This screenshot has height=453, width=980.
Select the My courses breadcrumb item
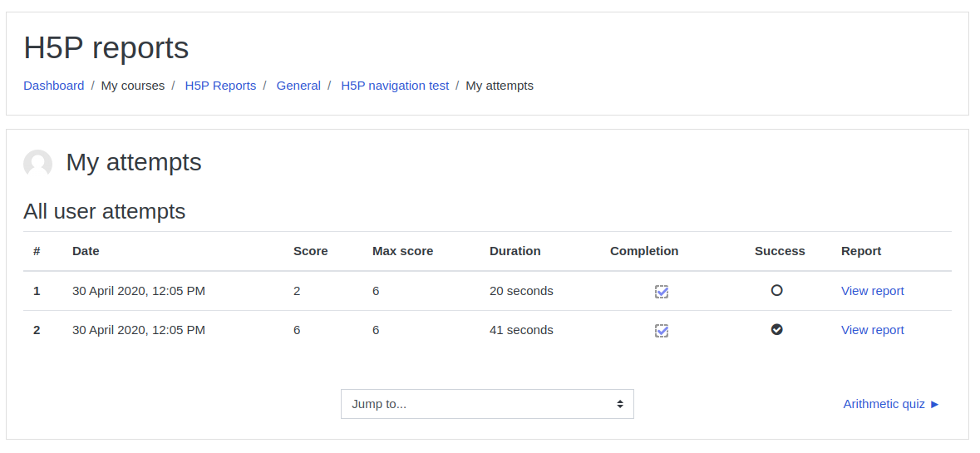pos(132,86)
